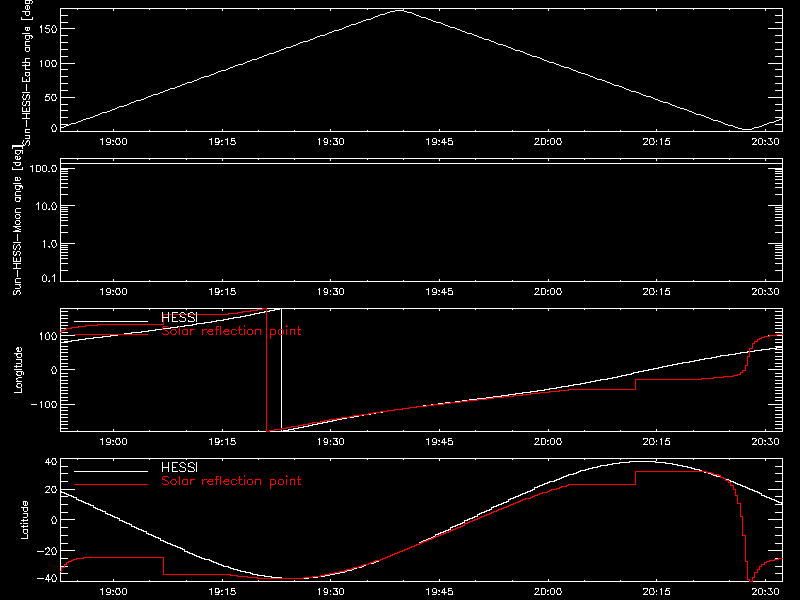Click the 0 tick on Longitude axis

pos(54,370)
